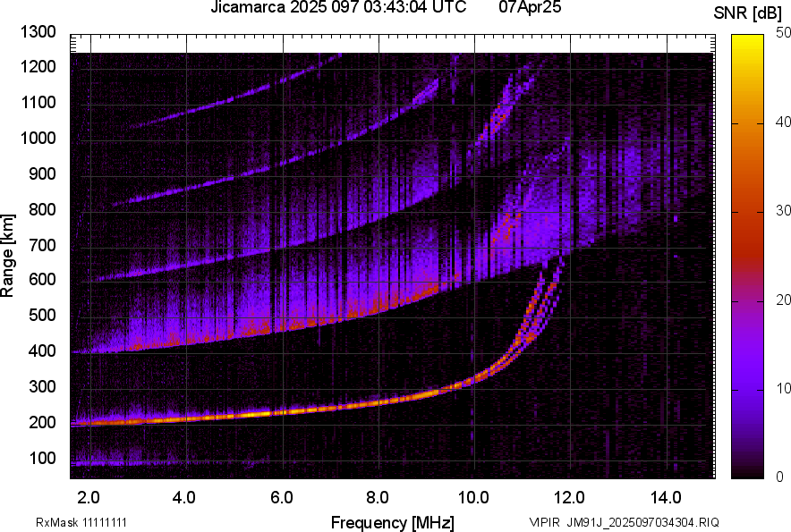Screen dimensions: 791x532
Task: Click the 2.0 frequency tick label
Action: pos(89,498)
